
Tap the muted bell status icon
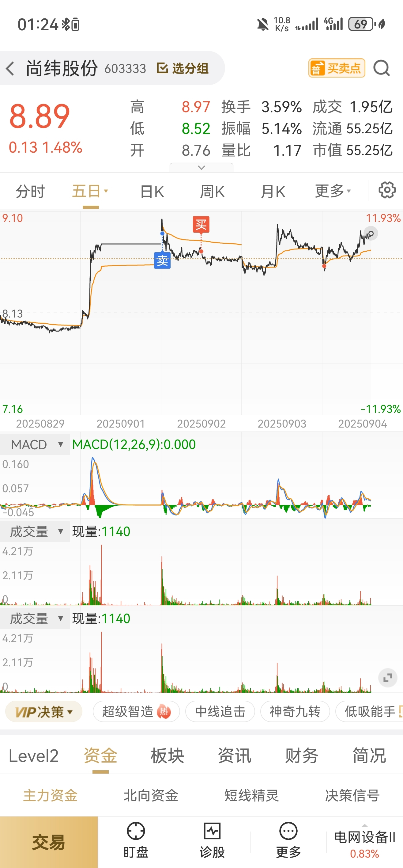pyautogui.click(x=263, y=24)
